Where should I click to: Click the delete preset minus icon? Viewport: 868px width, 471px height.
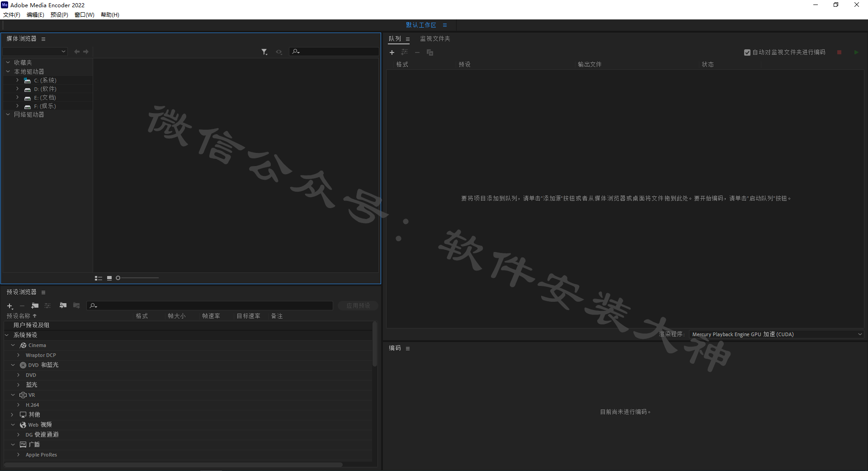tap(22, 306)
